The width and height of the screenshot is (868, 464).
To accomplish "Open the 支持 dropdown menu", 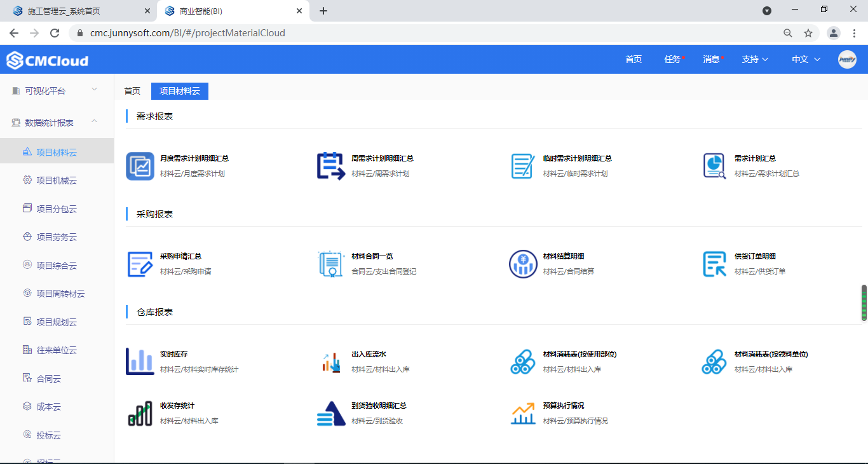I will tap(755, 59).
